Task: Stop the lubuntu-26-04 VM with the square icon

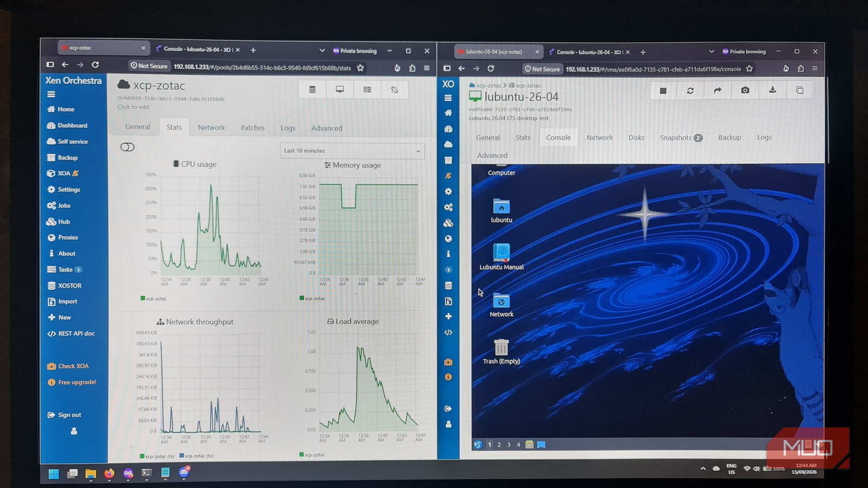Action: click(663, 91)
